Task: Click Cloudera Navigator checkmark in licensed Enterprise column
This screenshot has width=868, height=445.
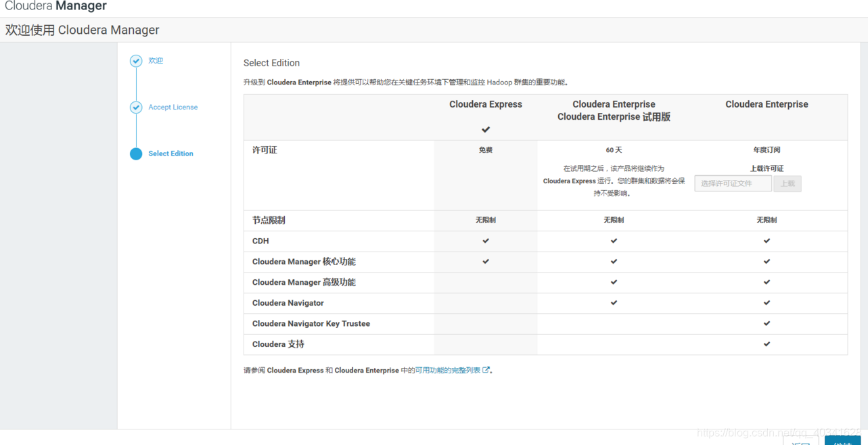Action: [x=767, y=302]
